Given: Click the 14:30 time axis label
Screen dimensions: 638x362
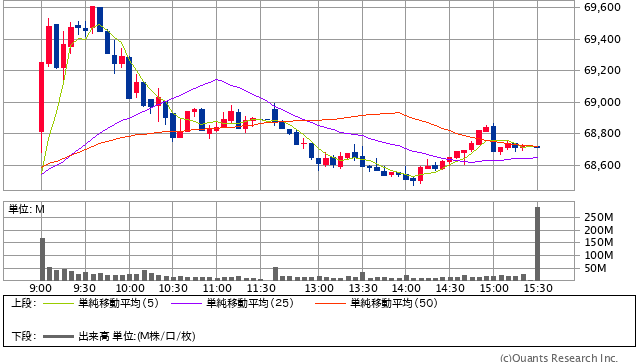Looking at the screenshot, I should pyautogui.click(x=450, y=288).
